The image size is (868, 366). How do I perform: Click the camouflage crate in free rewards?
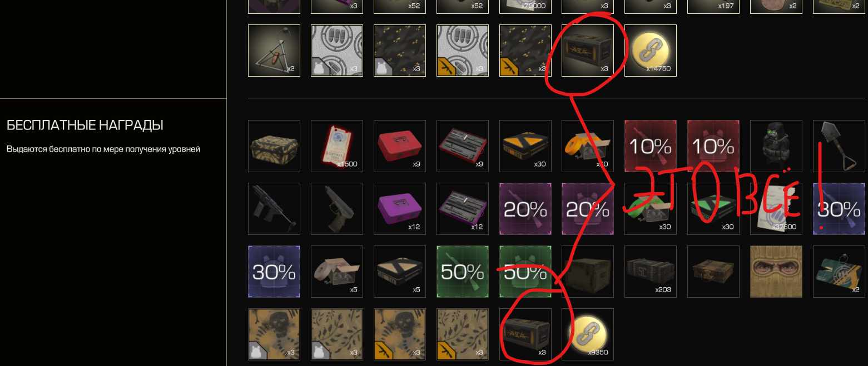click(x=274, y=146)
